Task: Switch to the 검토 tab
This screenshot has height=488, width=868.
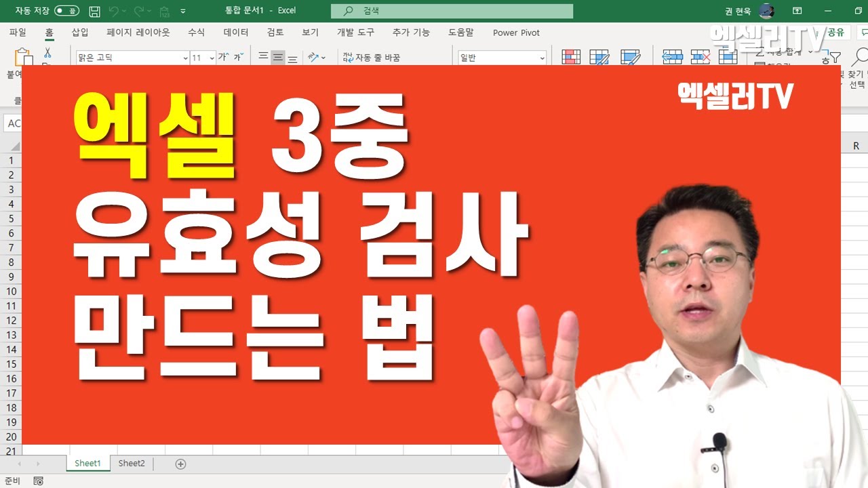Action: pyautogui.click(x=275, y=33)
